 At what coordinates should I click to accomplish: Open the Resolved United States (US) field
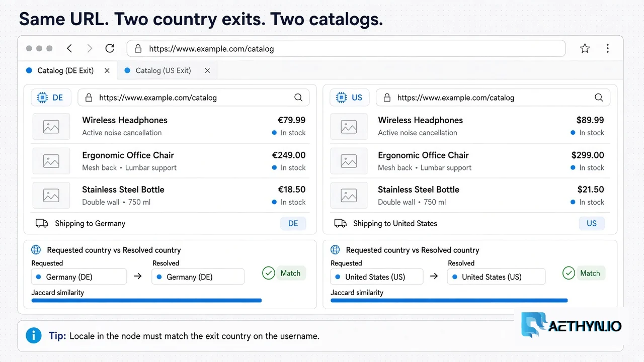[x=496, y=277]
